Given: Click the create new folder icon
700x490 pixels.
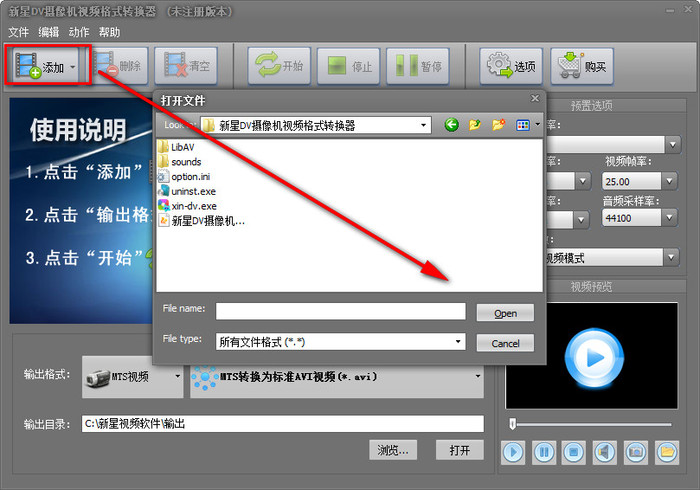Looking at the screenshot, I should tap(498, 125).
